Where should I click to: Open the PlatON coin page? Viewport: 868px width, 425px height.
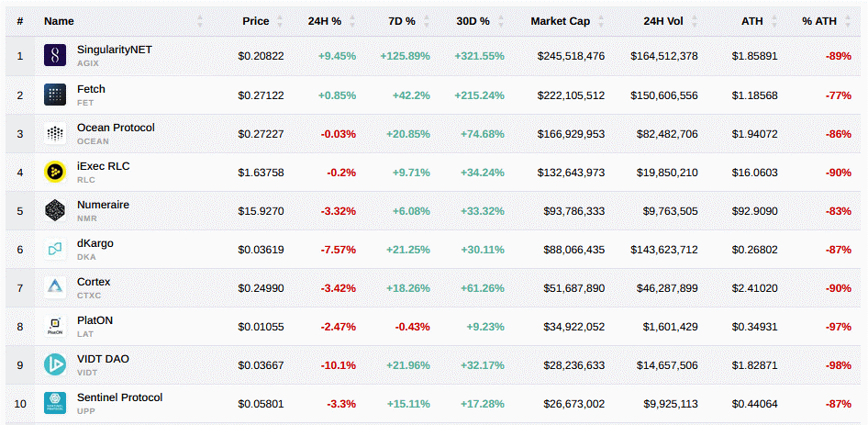(x=95, y=320)
